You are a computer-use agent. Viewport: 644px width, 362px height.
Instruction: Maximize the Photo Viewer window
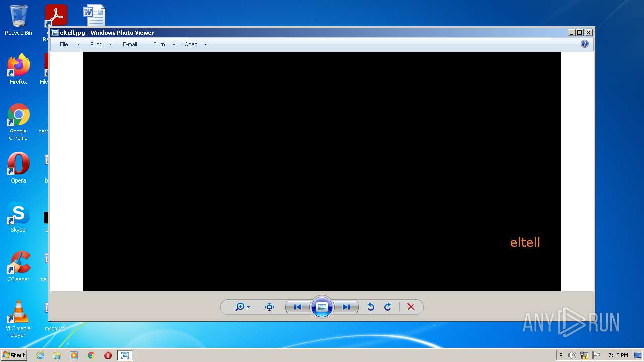click(x=580, y=33)
